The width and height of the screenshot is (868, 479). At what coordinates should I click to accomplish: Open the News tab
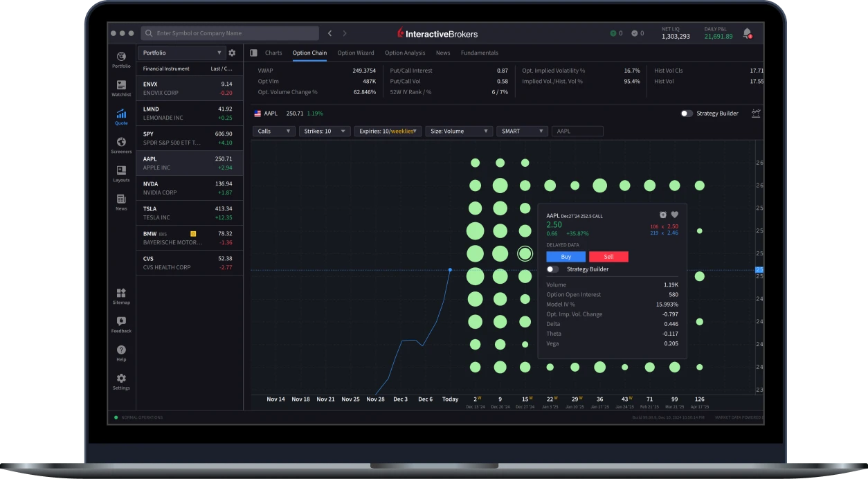click(443, 53)
